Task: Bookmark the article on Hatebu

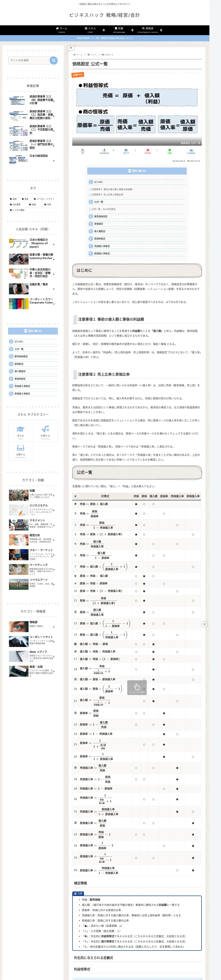Action: [x=126, y=151]
